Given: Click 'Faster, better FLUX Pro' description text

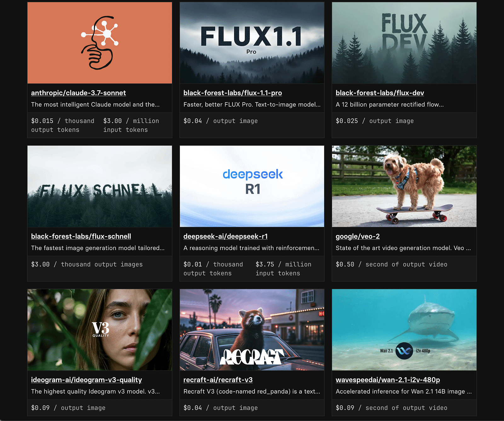Looking at the screenshot, I should (252, 105).
